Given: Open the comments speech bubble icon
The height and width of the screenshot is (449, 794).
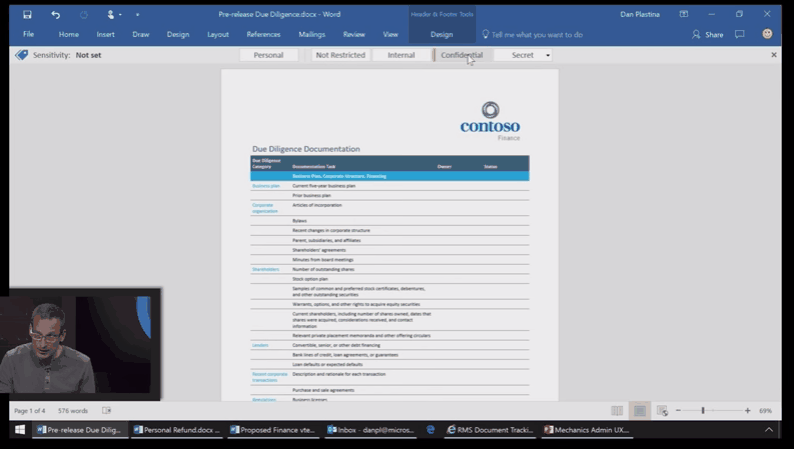Looking at the screenshot, I should (740, 34).
